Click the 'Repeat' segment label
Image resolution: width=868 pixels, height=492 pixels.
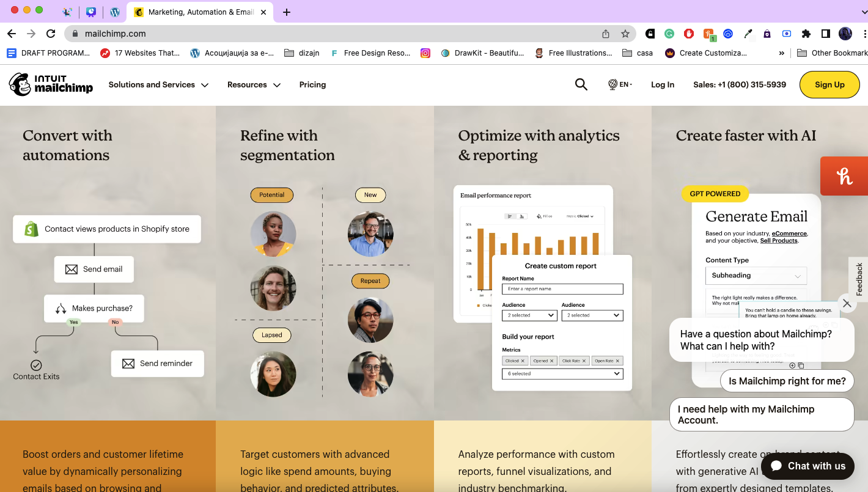[370, 281]
